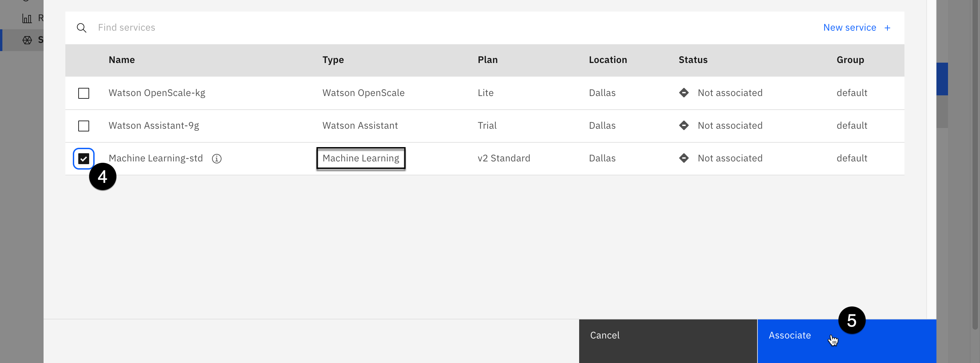
Task: Click the Name column header
Action: tap(122, 60)
